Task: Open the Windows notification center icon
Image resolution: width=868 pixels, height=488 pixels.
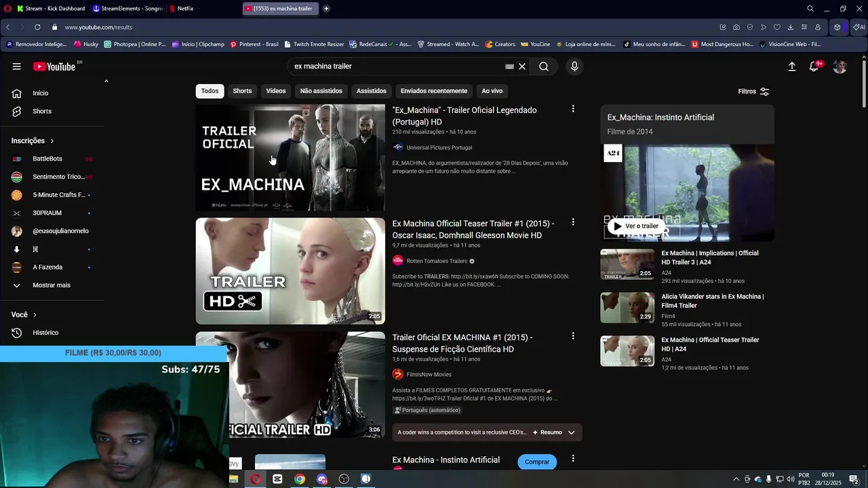Action: pos(854,479)
